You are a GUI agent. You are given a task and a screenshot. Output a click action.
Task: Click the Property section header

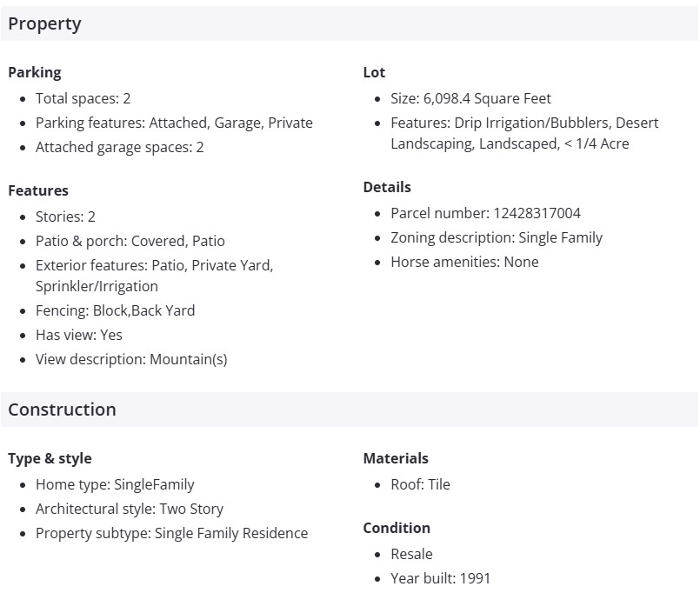(x=45, y=24)
